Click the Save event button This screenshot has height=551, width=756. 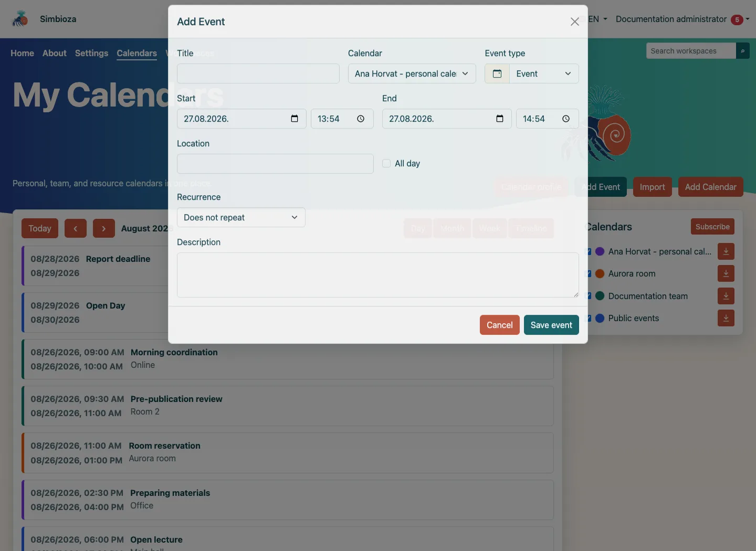[x=551, y=325]
